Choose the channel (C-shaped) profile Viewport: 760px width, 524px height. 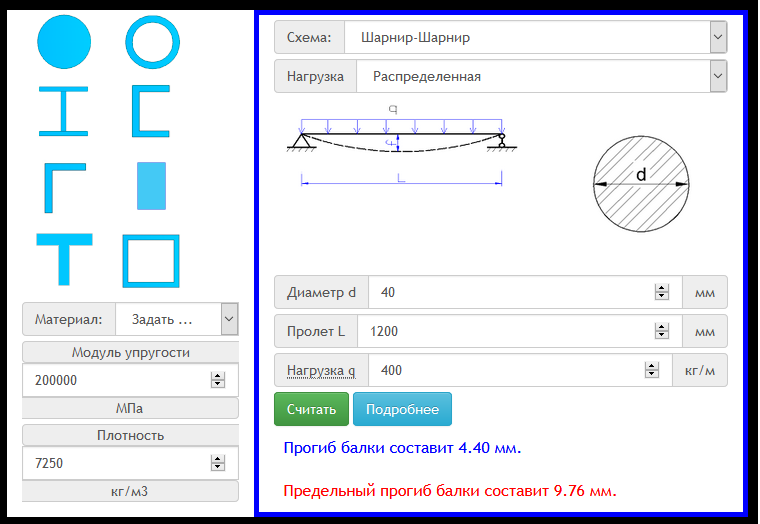[x=151, y=111]
